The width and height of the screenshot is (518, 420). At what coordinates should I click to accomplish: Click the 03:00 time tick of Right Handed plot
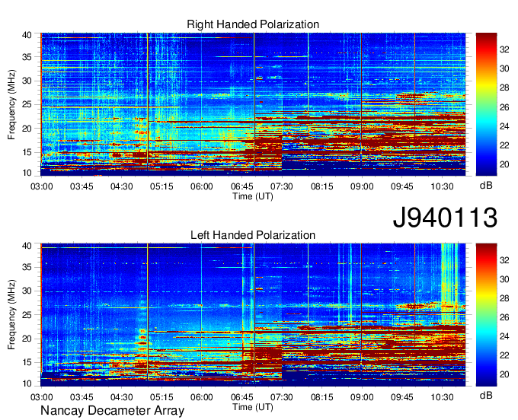click(x=41, y=186)
